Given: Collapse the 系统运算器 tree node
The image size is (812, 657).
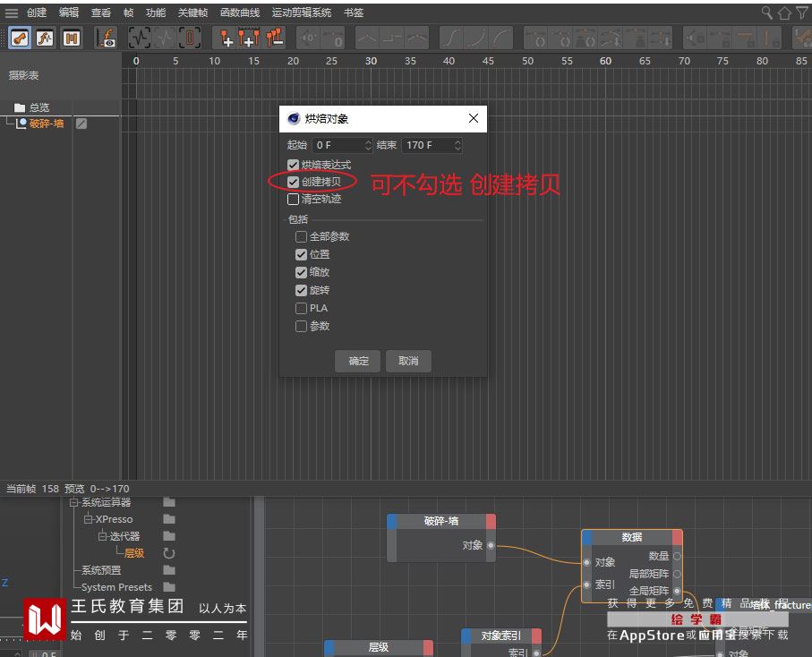Looking at the screenshot, I should (x=74, y=502).
